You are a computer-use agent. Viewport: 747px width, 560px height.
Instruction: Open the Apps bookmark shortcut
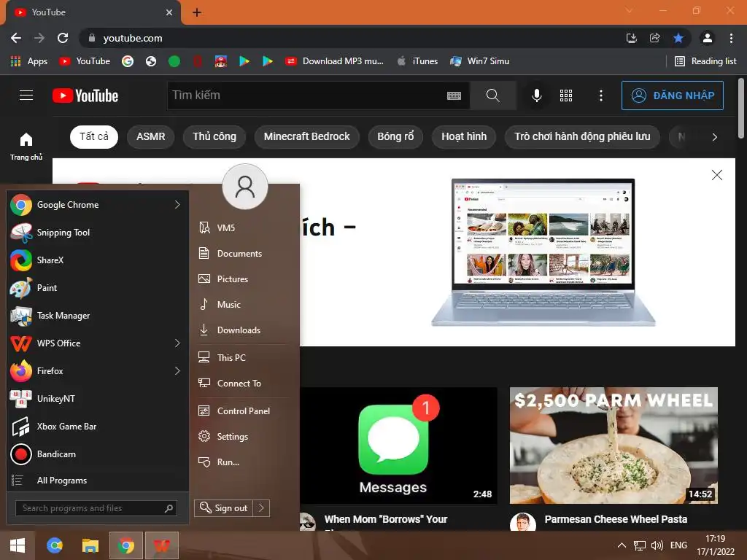[29, 61]
